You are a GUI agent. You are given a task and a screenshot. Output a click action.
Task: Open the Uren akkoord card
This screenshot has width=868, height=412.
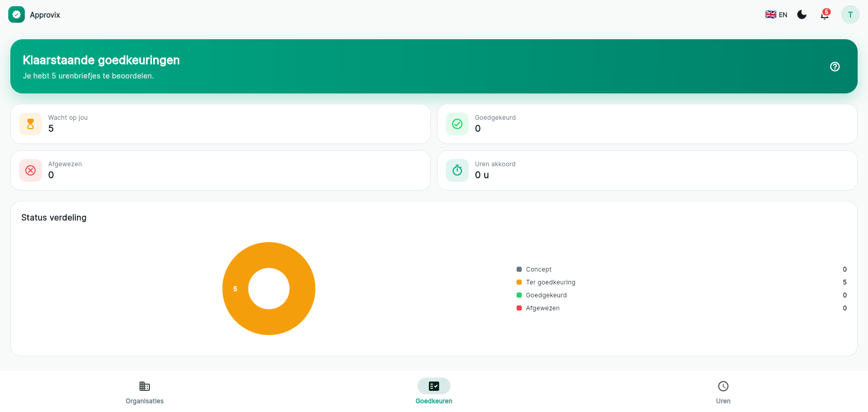(x=647, y=170)
